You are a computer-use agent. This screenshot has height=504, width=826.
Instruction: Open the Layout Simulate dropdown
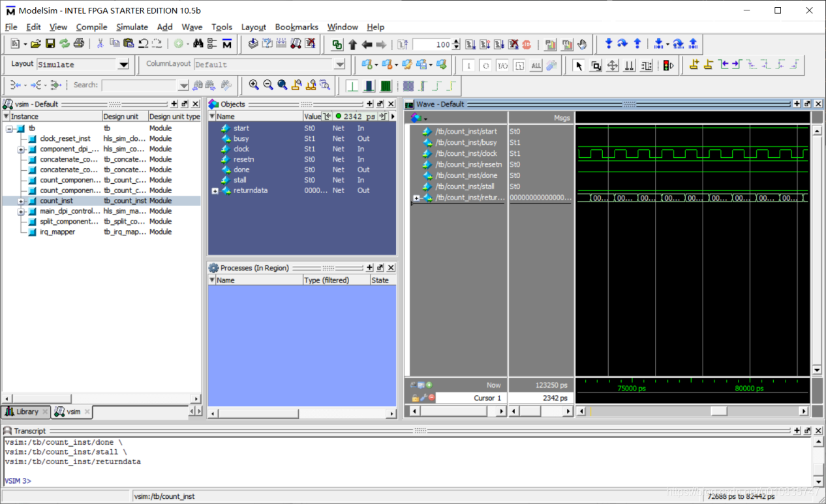pyautogui.click(x=123, y=65)
